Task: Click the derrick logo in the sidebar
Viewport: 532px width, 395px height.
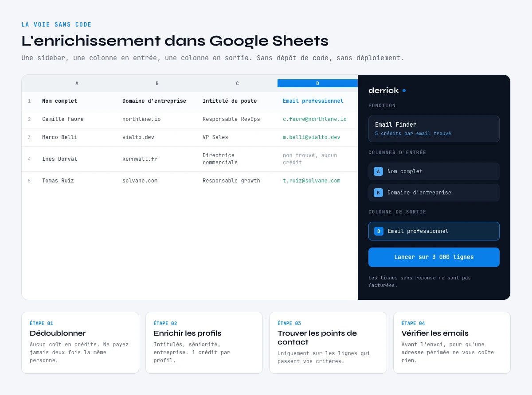Action: click(387, 90)
